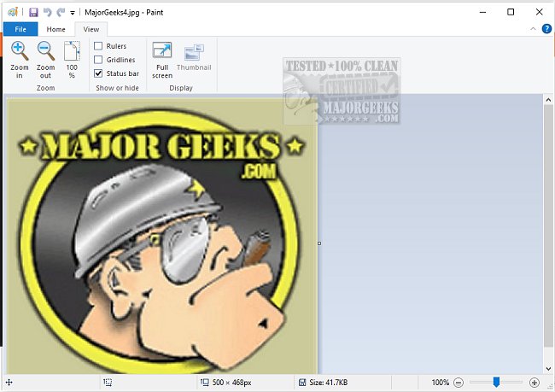
Task: Enable the Rulers checkbox
Action: [98, 46]
